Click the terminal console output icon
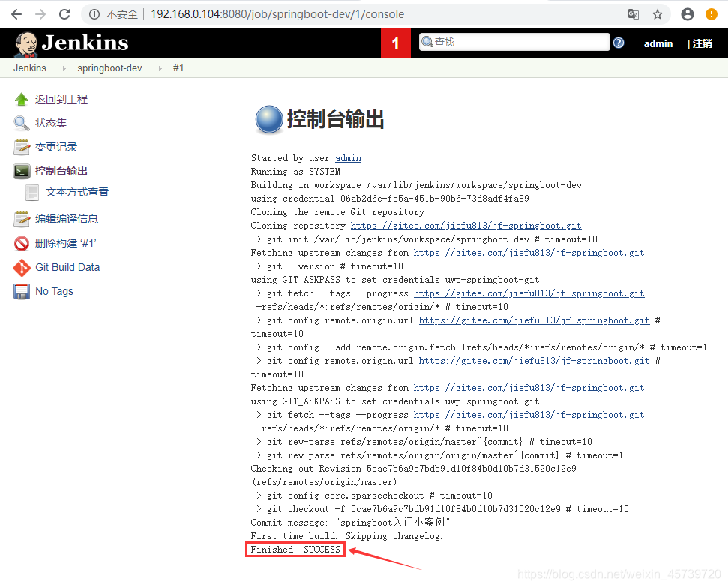This screenshot has height=588, width=728. [x=21, y=172]
